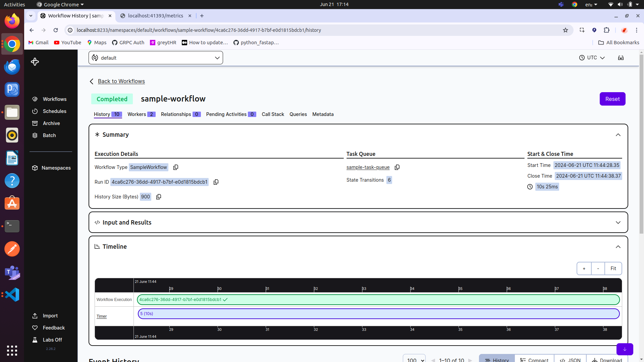
Task: Copy the sample-task-queue name
Action: (397, 167)
